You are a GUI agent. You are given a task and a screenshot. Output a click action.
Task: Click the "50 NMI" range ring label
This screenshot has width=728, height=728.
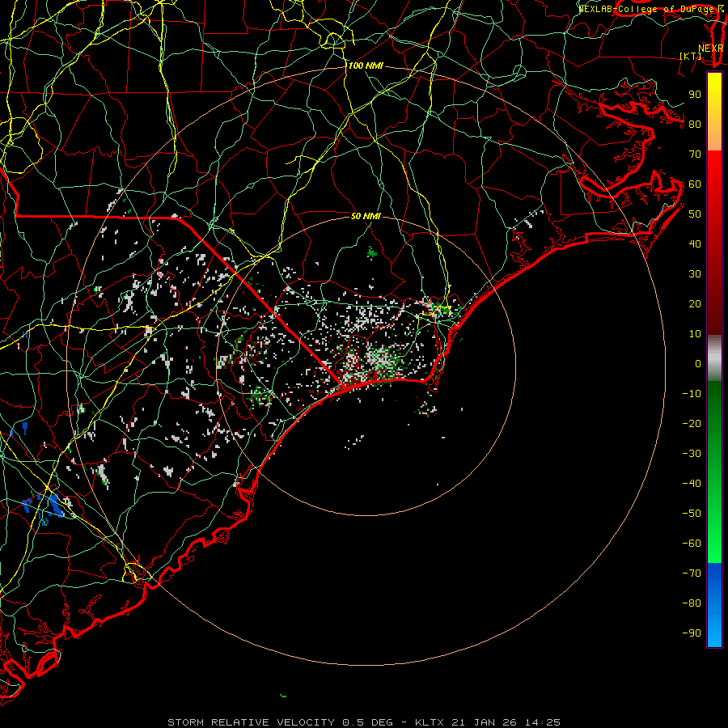pyautogui.click(x=366, y=216)
